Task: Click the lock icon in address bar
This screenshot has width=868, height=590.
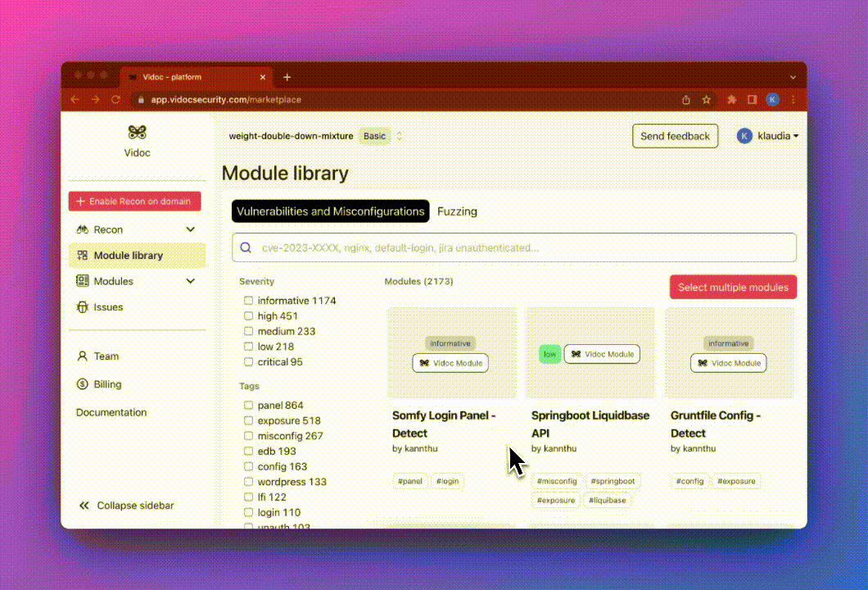Action: (x=141, y=100)
